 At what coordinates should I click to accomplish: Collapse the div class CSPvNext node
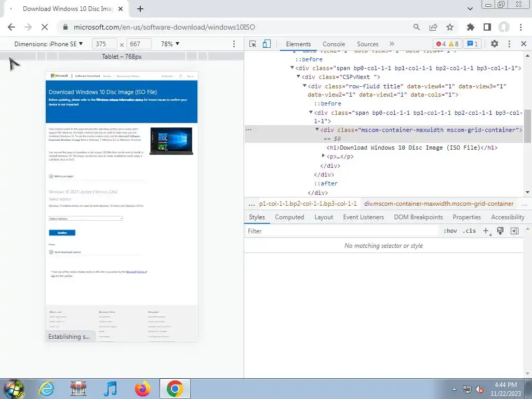pos(298,76)
